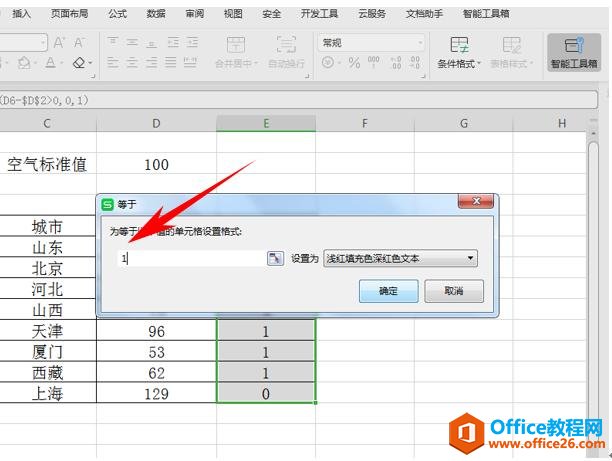The height and width of the screenshot is (461, 612).
Task: Expand the font color dropdown arrow
Action: coord(62,63)
